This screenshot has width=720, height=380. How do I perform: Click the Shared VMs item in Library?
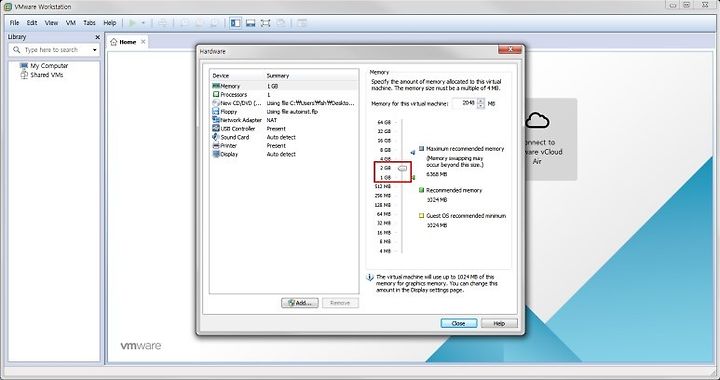[x=46, y=75]
